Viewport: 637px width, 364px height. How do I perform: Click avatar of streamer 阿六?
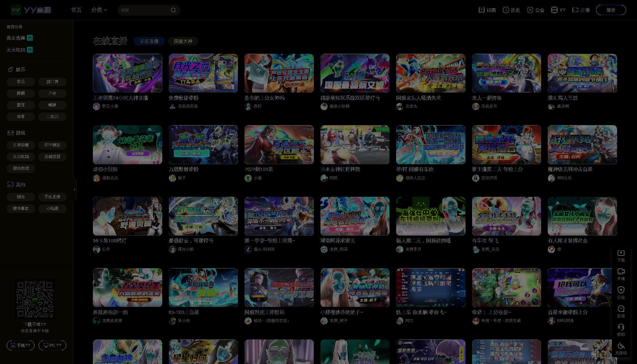pos(400,321)
